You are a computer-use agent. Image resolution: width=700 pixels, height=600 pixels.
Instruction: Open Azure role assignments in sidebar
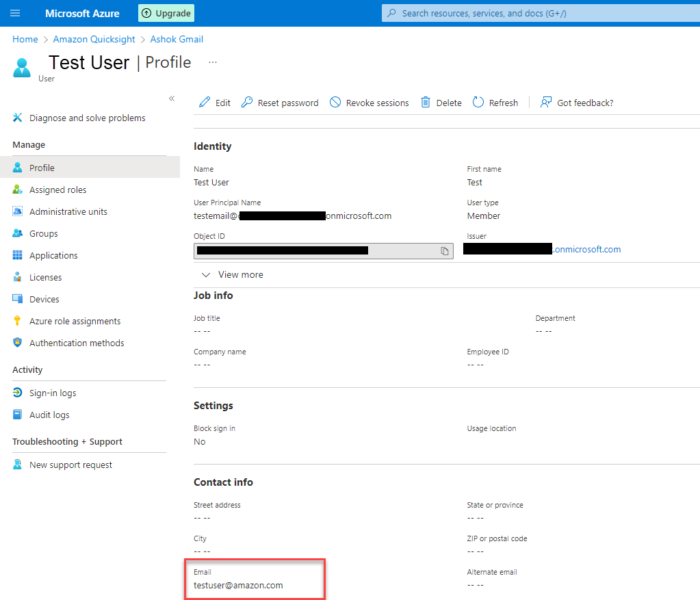[x=75, y=321]
